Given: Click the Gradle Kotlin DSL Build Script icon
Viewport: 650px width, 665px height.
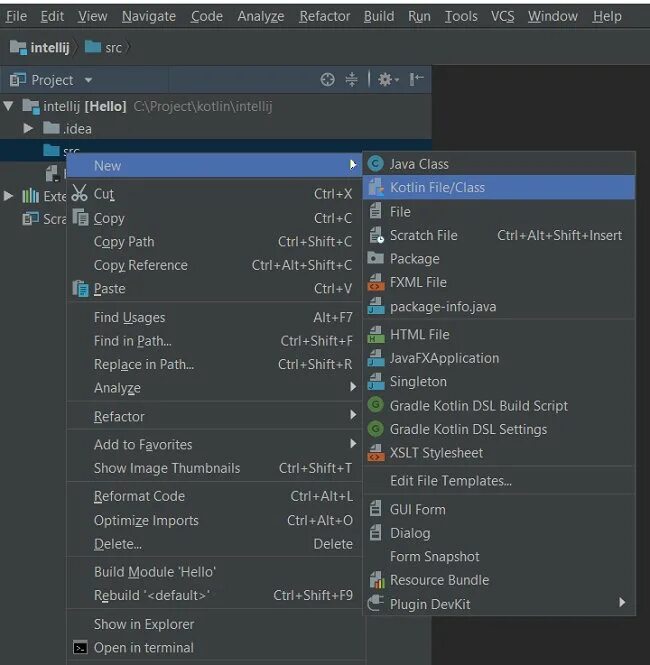Looking at the screenshot, I should point(375,405).
